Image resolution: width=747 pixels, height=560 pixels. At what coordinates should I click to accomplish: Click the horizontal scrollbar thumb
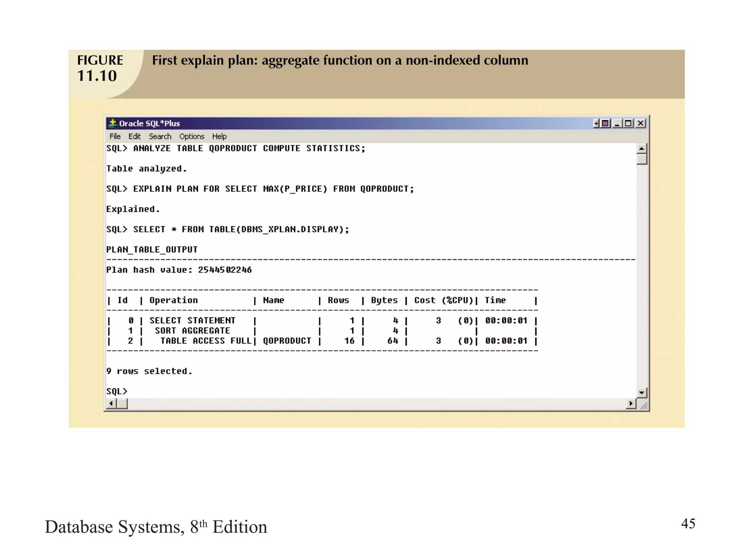tap(122, 404)
